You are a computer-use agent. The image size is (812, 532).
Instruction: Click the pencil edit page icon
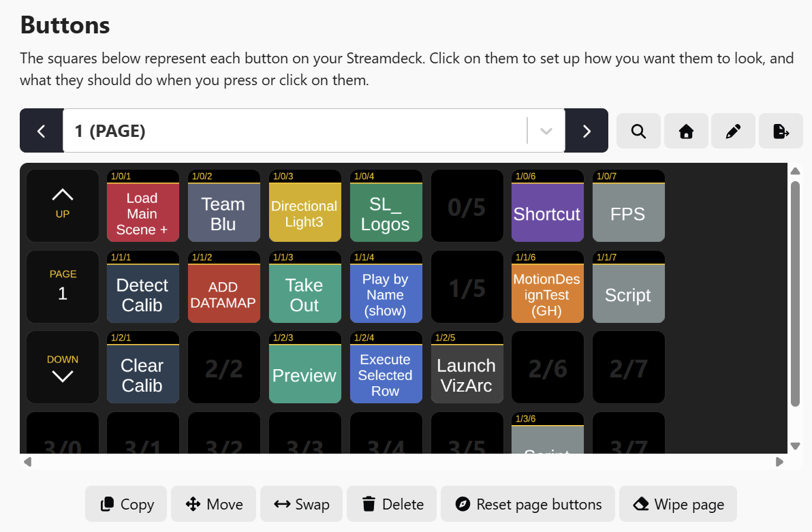(733, 131)
